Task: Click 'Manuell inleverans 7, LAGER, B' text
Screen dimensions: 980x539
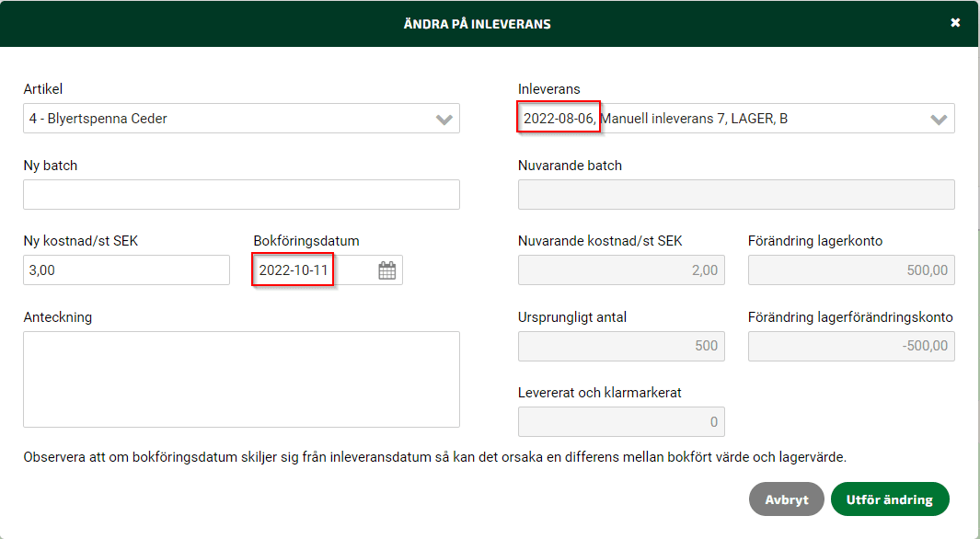Action: tap(694, 119)
